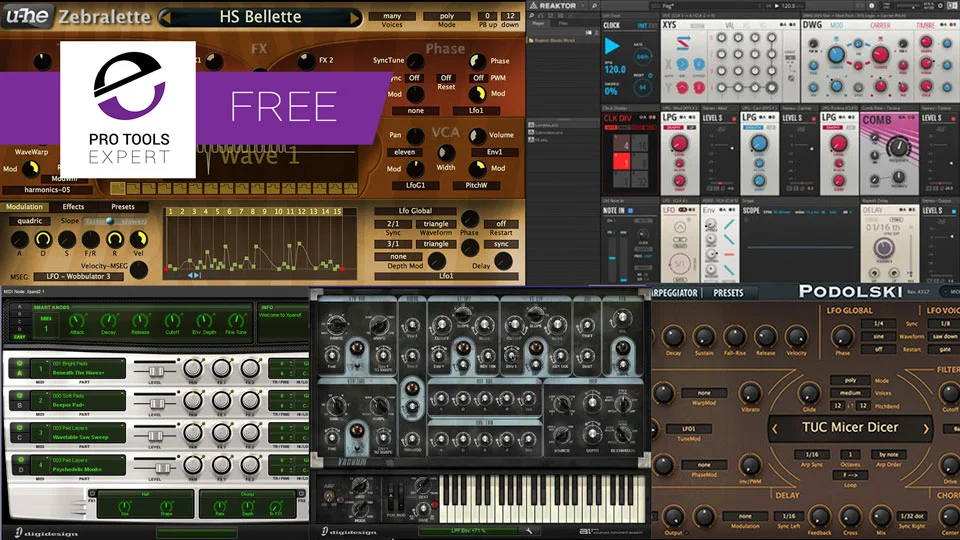960x540 pixels.
Task: Click the Reaktor DELAY time knob
Action: pos(883,247)
